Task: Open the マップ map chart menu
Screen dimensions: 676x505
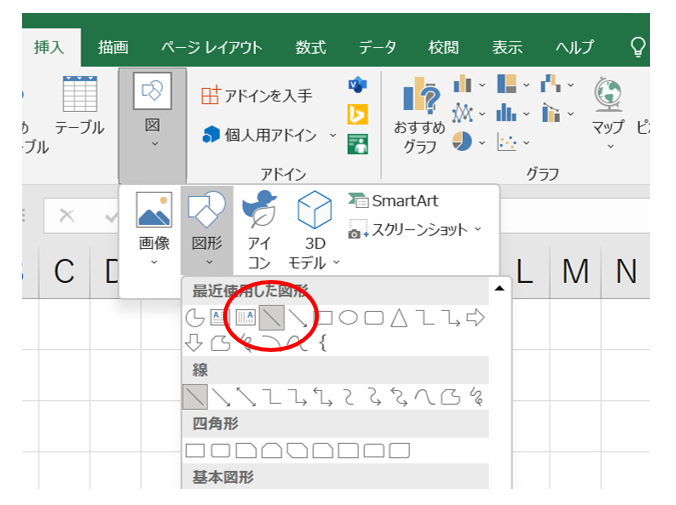Action: click(608, 113)
